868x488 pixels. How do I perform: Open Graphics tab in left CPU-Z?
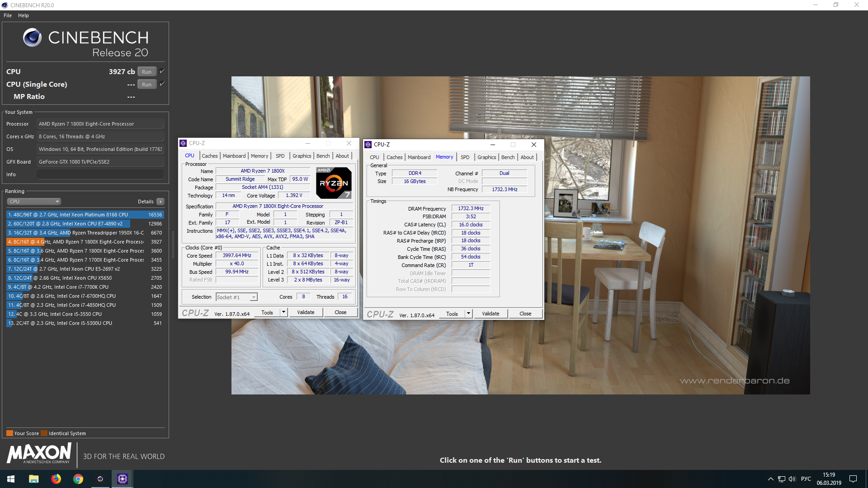click(302, 156)
